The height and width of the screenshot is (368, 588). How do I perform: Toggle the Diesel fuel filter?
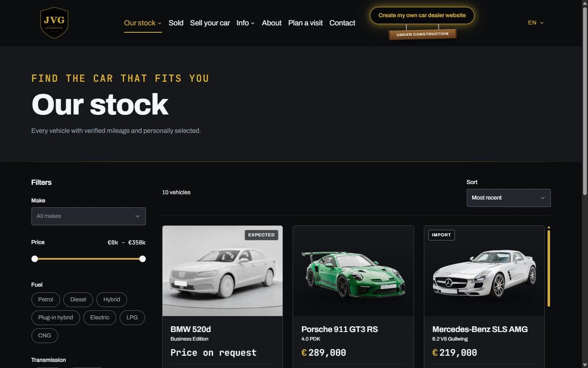click(78, 300)
